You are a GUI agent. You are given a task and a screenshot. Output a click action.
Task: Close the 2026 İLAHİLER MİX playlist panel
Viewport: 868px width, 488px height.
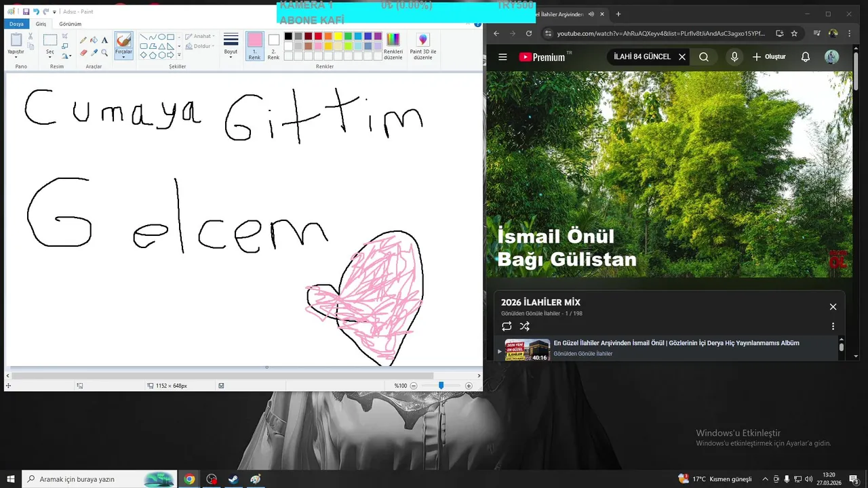pyautogui.click(x=833, y=307)
